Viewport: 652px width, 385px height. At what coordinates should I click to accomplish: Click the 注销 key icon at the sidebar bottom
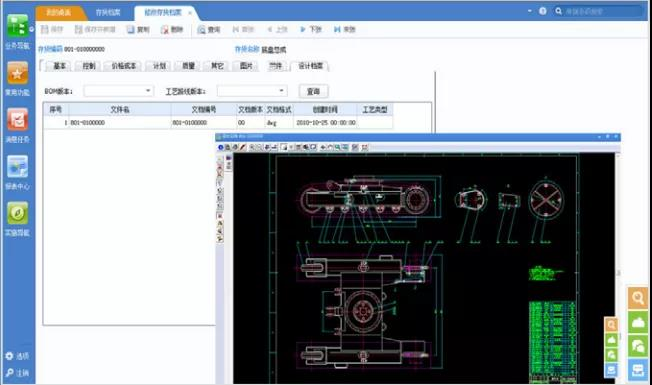coord(9,373)
